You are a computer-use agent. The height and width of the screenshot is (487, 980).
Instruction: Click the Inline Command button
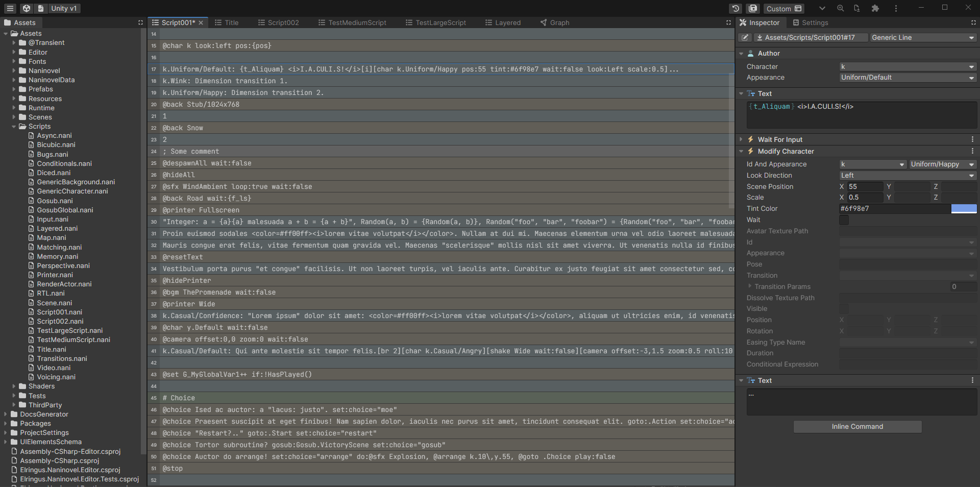tap(857, 427)
